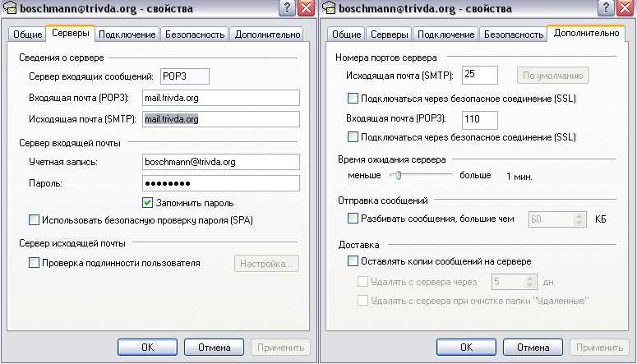Enable secure password authentication (SPA) checkbox
This screenshot has height=364, width=637.
[x=34, y=220]
